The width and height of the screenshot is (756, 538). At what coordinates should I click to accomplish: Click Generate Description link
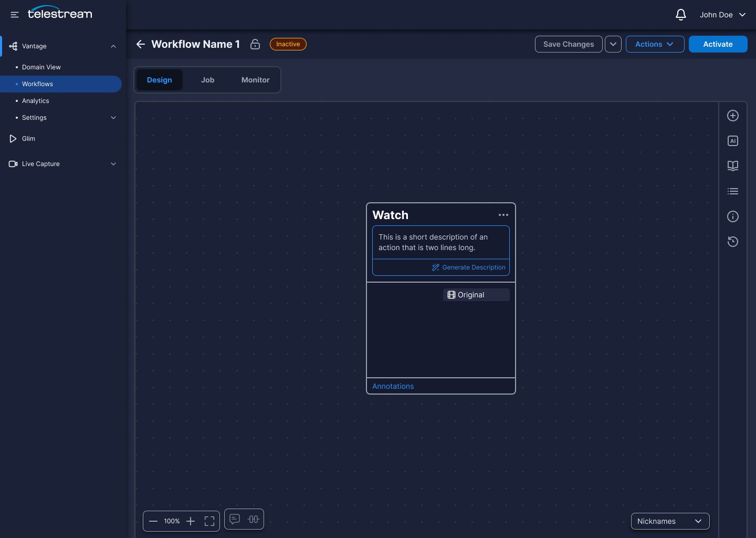tap(469, 267)
